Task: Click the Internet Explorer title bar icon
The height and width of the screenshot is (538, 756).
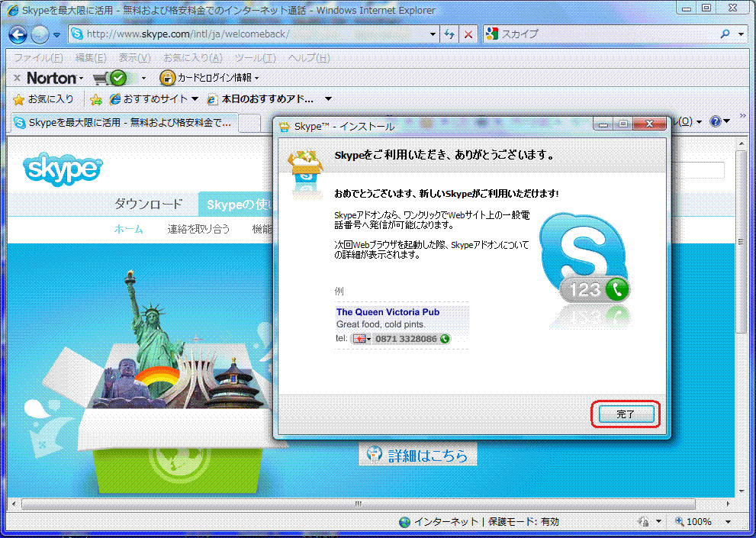Action: point(13,10)
